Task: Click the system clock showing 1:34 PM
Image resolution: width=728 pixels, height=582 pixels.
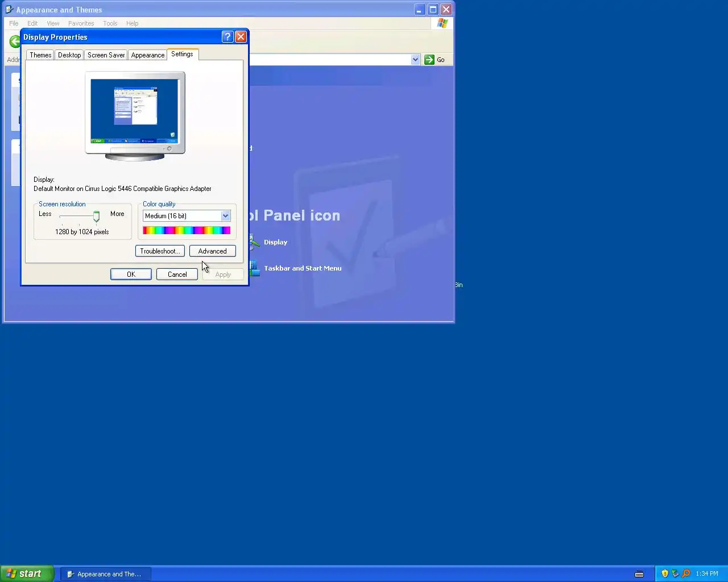Action: (707, 574)
